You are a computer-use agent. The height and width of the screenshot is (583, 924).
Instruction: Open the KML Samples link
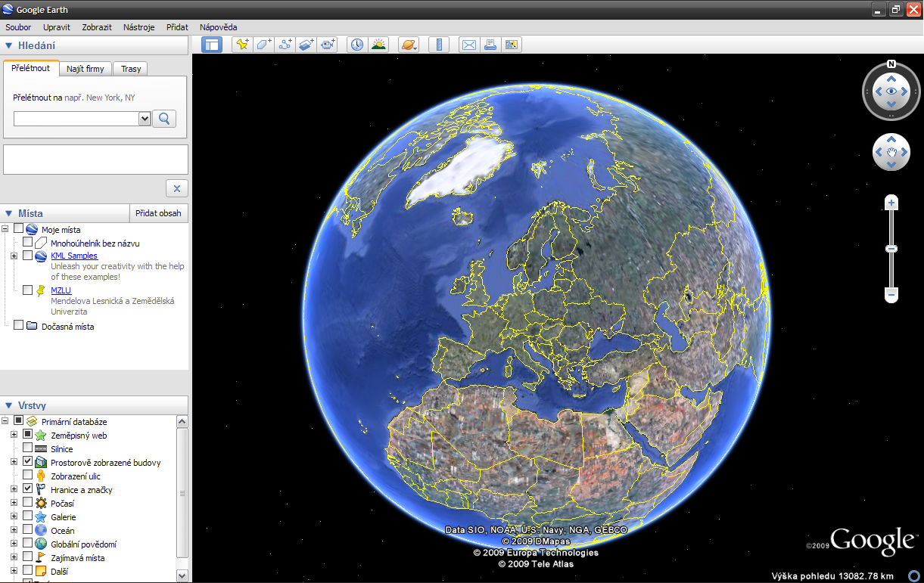click(74, 256)
